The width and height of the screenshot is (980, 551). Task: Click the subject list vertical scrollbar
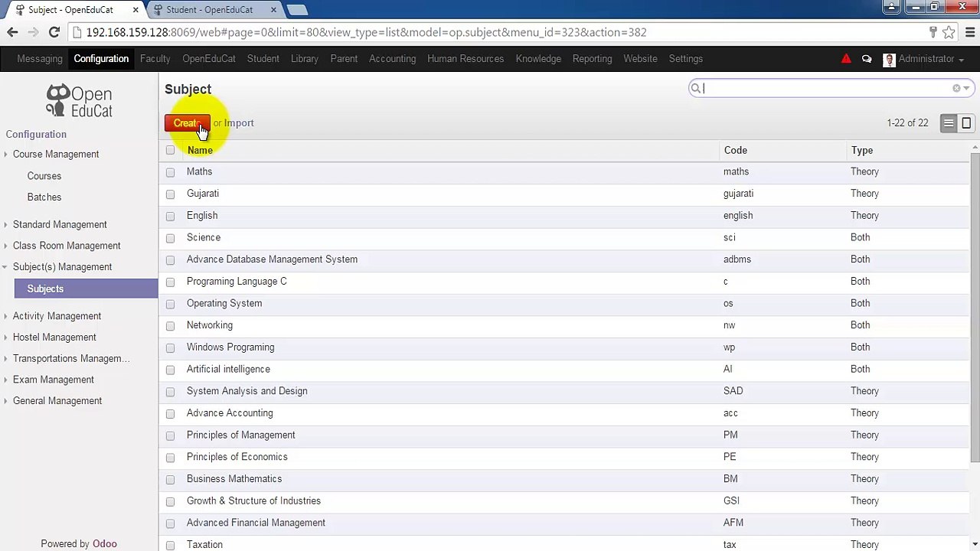pyautogui.click(x=975, y=307)
